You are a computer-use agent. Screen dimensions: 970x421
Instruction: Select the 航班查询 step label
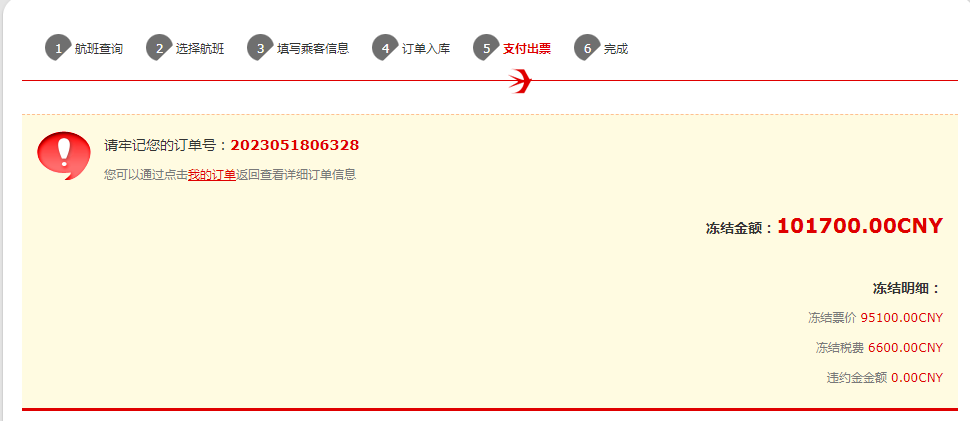pos(98,49)
